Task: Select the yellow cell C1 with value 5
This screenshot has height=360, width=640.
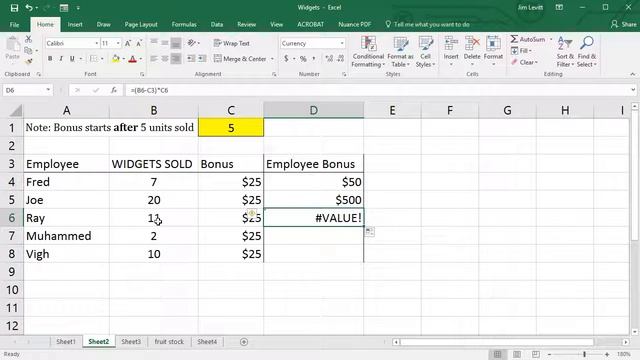Action: tap(231, 128)
